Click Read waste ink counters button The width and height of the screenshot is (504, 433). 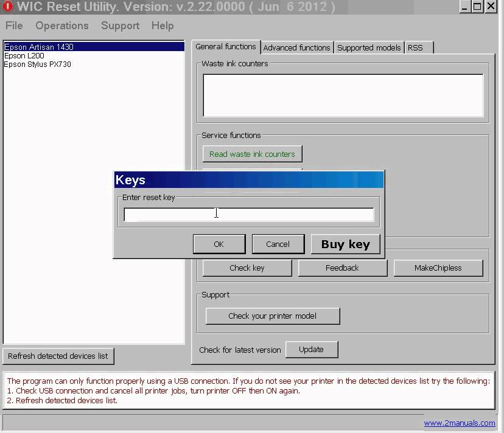[252, 154]
